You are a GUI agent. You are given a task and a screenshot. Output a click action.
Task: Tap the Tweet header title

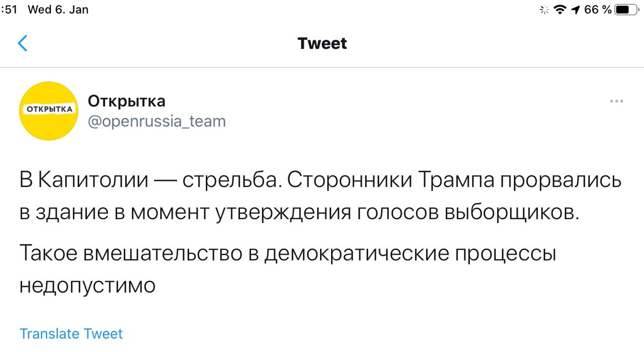[322, 44]
